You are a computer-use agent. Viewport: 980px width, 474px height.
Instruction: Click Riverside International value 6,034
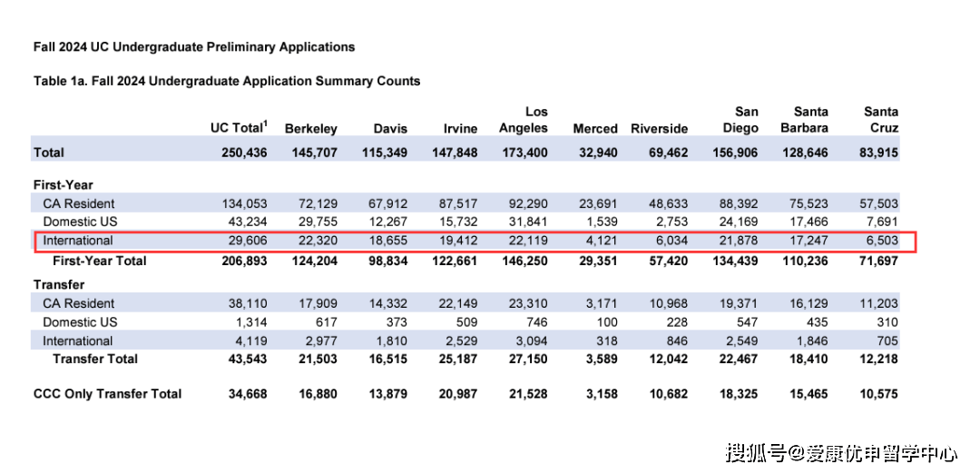pyautogui.click(x=672, y=240)
